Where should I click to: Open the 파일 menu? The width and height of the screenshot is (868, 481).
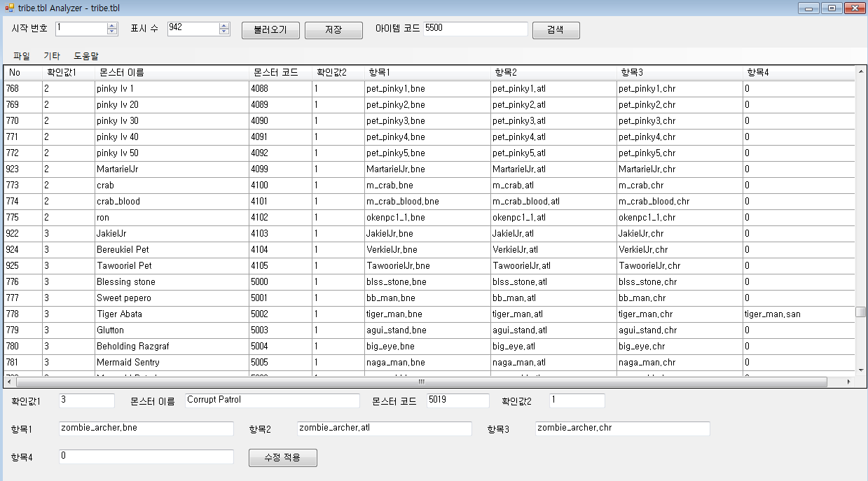coord(22,55)
